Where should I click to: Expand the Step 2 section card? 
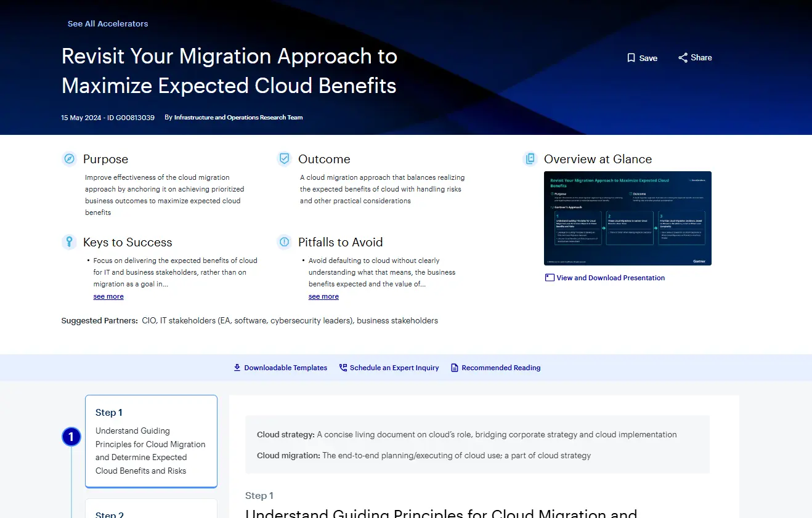click(151, 511)
